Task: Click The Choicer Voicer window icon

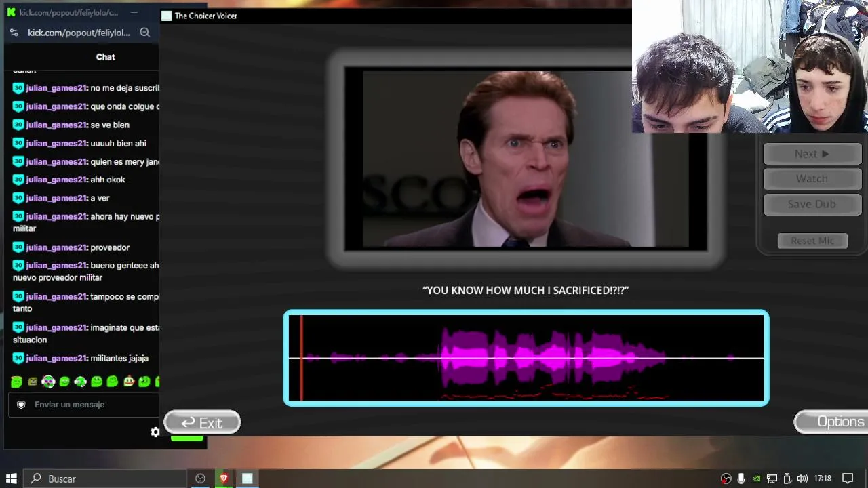Action: pyautogui.click(x=167, y=16)
